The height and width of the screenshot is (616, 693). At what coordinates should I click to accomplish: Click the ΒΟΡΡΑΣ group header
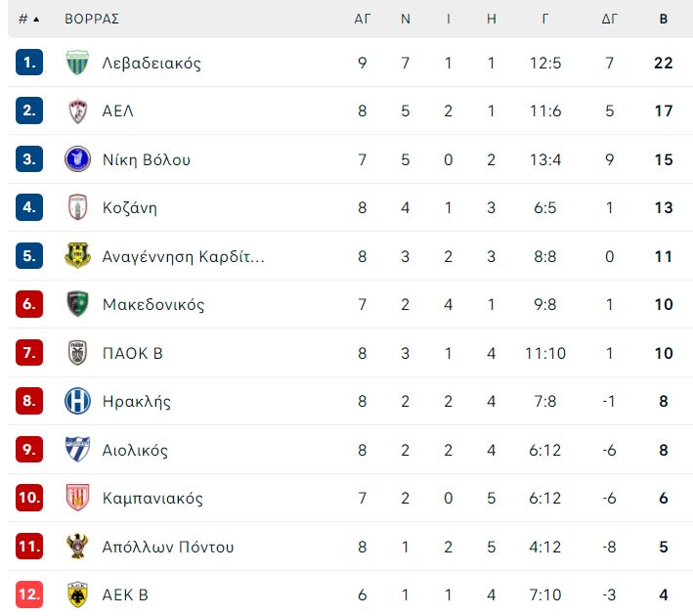coord(92,19)
